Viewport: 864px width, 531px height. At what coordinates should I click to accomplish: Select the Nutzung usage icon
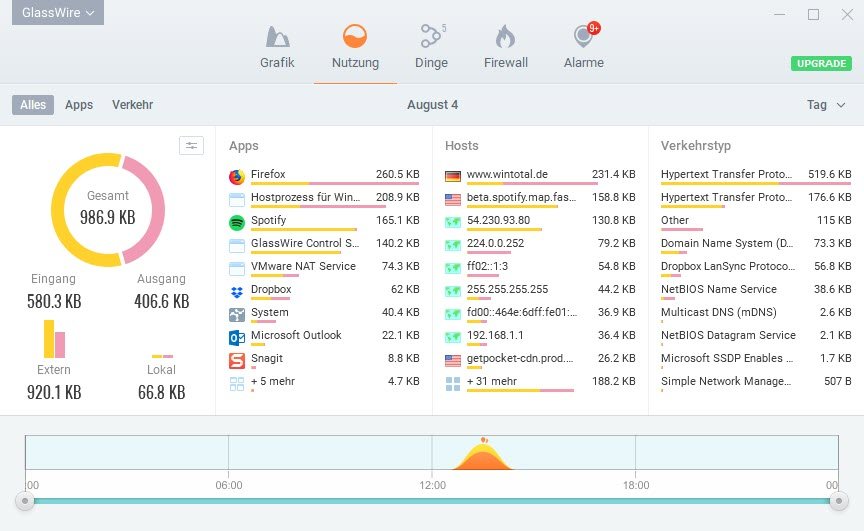[x=355, y=36]
